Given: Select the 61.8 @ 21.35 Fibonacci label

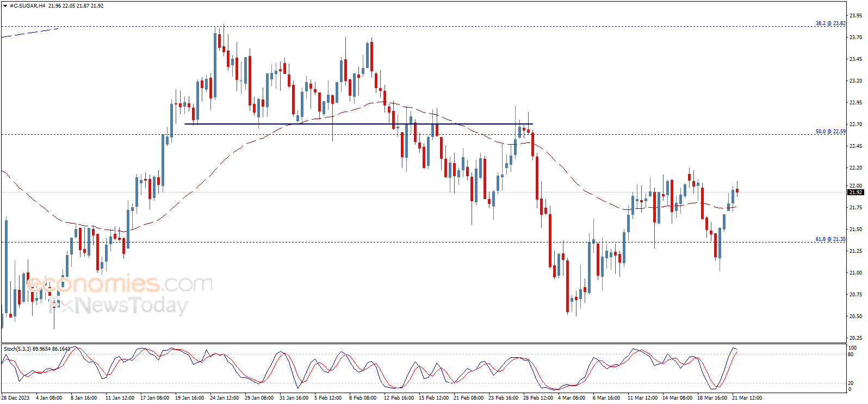Looking at the screenshot, I should click(x=830, y=239).
